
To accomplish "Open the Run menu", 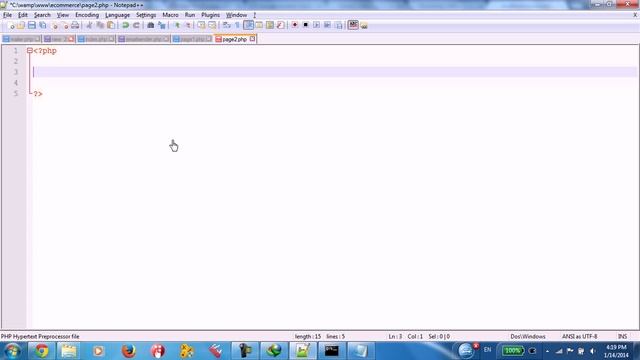I will pyautogui.click(x=190, y=15).
